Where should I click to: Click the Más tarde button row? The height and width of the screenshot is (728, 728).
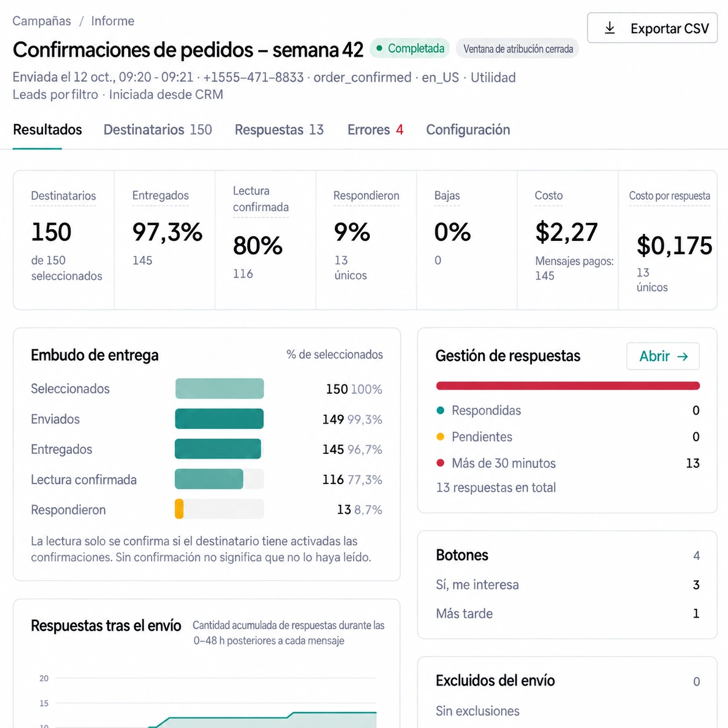pos(568,614)
